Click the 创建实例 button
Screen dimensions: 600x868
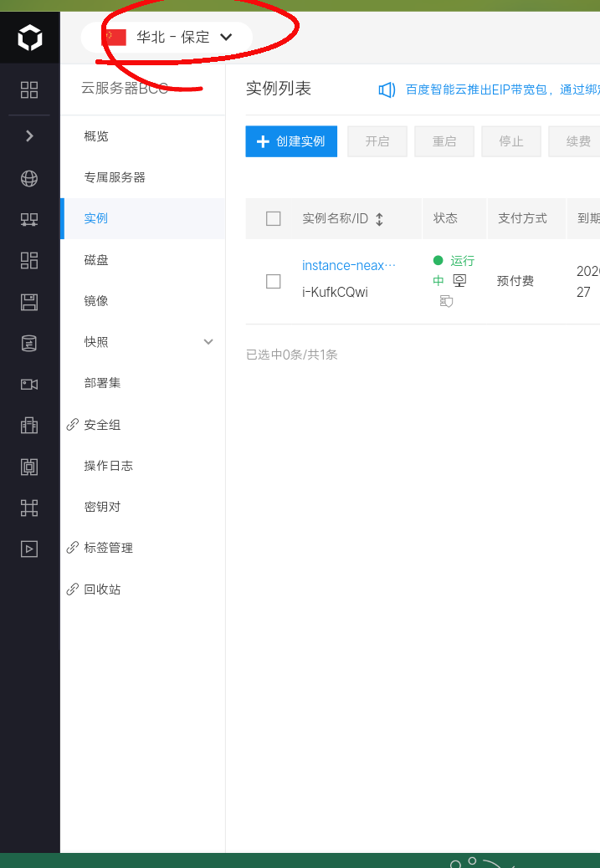pos(291,141)
